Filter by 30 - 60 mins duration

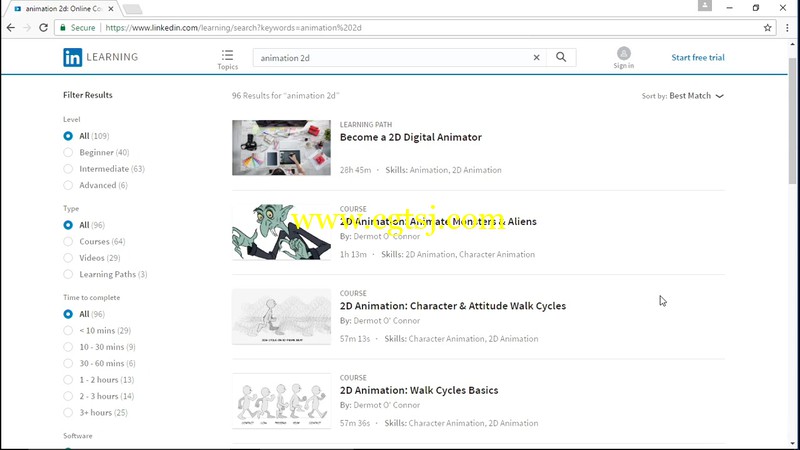[68, 363]
